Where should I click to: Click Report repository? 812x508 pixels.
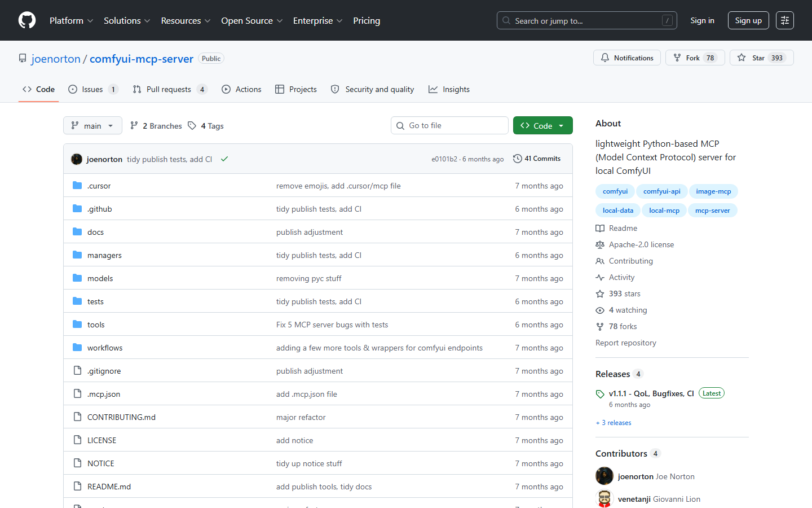click(626, 343)
